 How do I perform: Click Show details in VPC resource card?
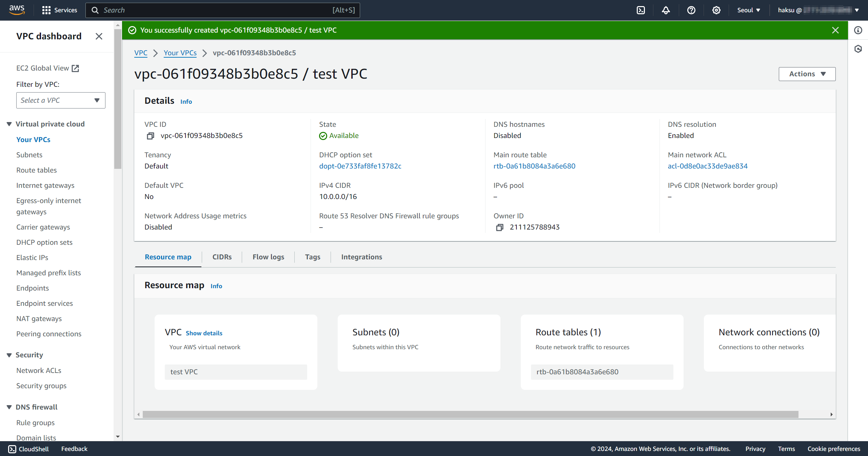[x=204, y=333]
